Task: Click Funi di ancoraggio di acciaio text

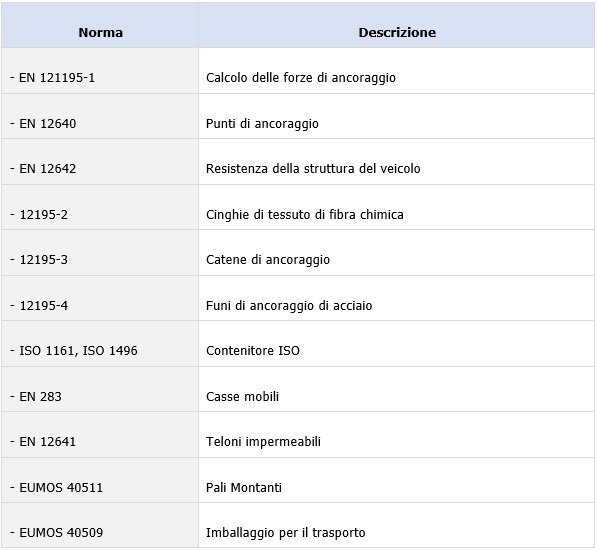Action: (x=289, y=306)
